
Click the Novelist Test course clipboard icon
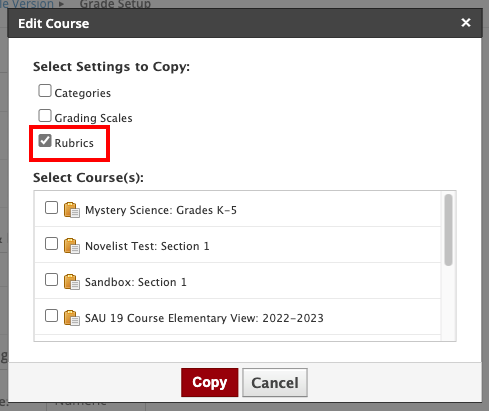tap(72, 246)
